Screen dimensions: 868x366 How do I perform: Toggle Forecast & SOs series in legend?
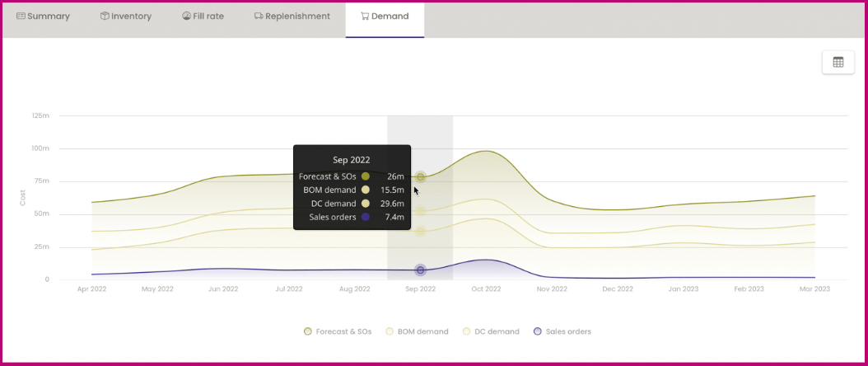(338, 331)
